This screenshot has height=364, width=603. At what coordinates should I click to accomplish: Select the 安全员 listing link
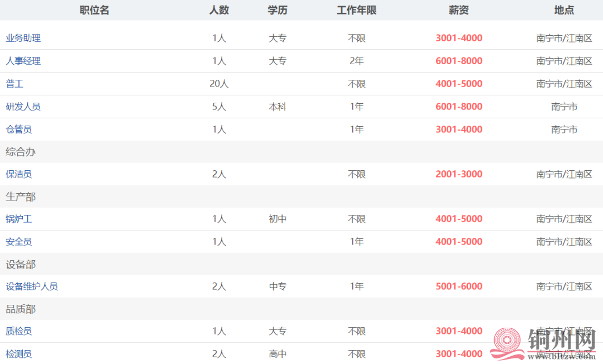pyautogui.click(x=18, y=242)
